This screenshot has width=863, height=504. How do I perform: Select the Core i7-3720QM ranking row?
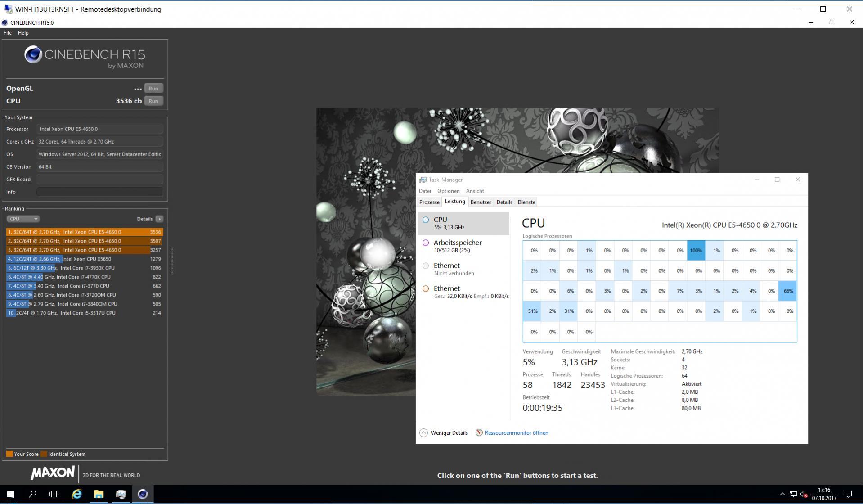85,295
